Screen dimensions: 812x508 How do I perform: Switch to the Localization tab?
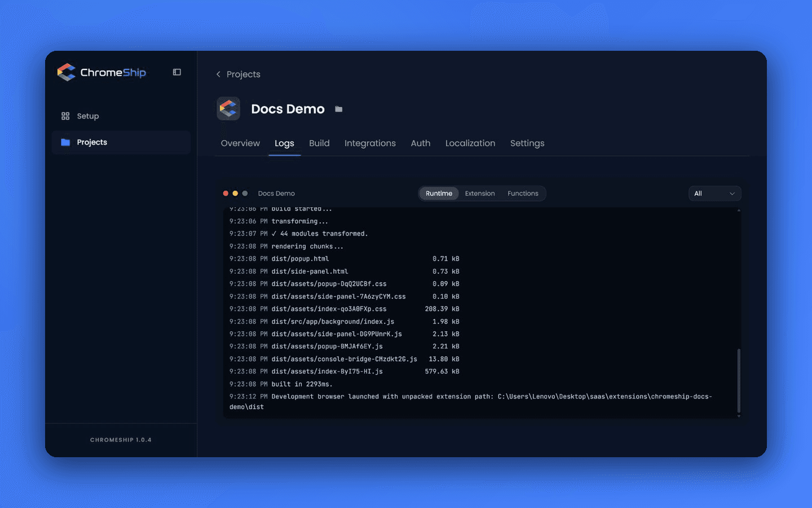[x=470, y=143]
